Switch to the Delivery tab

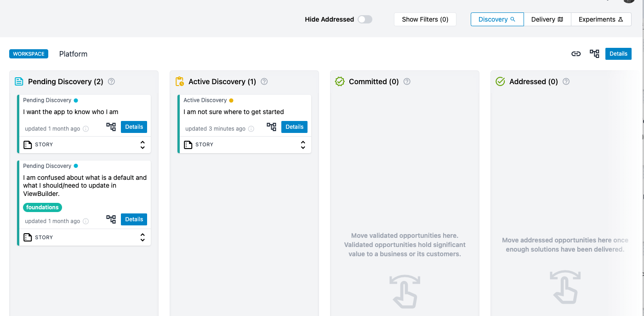coord(547,19)
